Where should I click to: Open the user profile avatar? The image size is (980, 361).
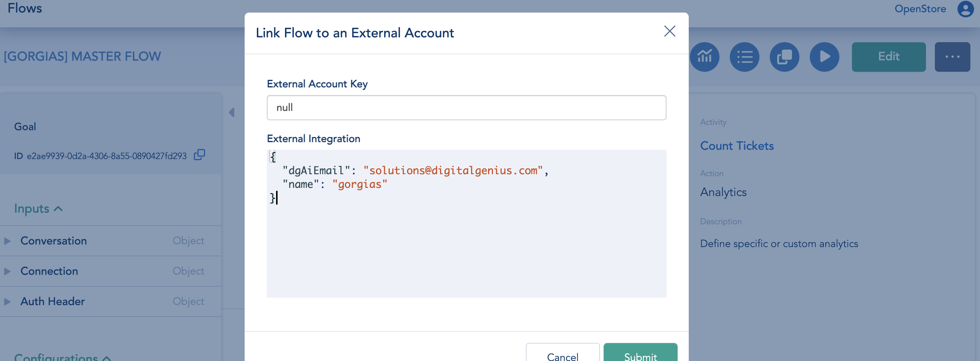coord(966,9)
